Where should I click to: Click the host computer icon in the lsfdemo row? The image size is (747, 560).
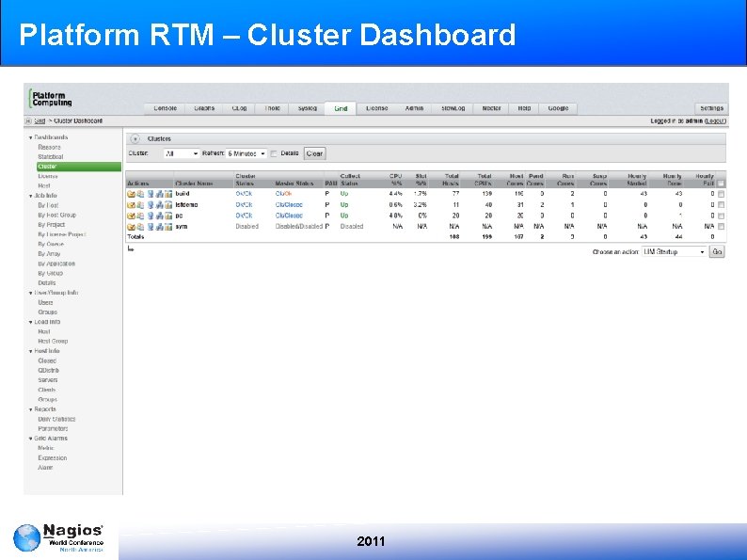pos(151,205)
